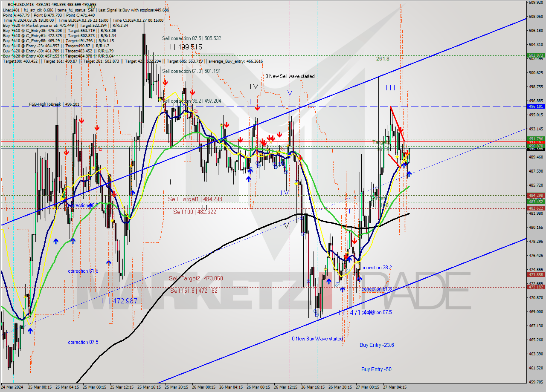
Task: Click the 'Sell correction 61.8 | 501.191' label
Action: point(192,71)
